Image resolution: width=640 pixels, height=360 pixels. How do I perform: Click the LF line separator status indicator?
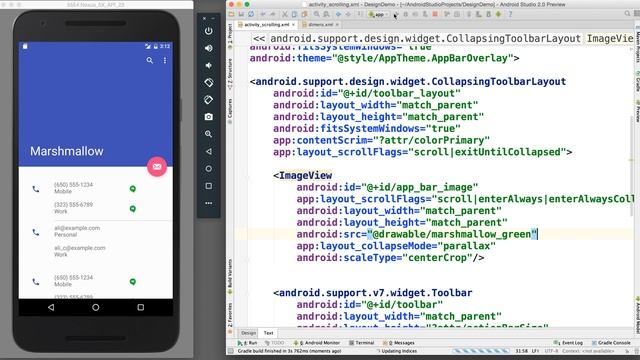[x=535, y=351]
